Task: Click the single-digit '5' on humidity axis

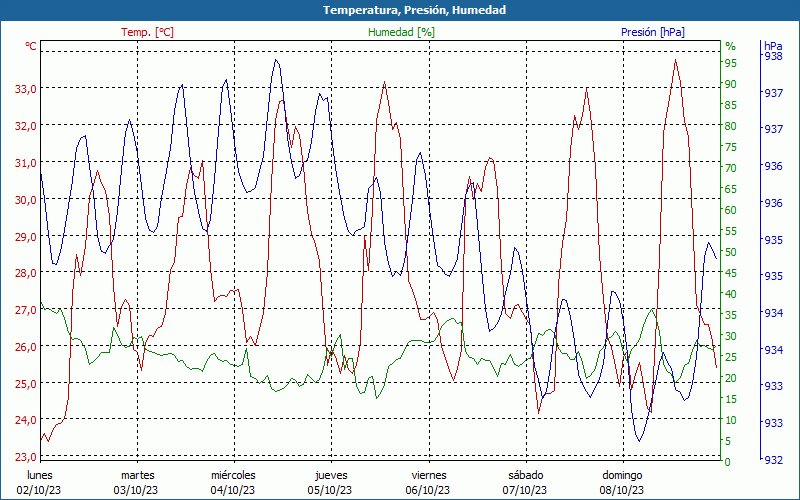Action: pyautogui.click(x=728, y=441)
